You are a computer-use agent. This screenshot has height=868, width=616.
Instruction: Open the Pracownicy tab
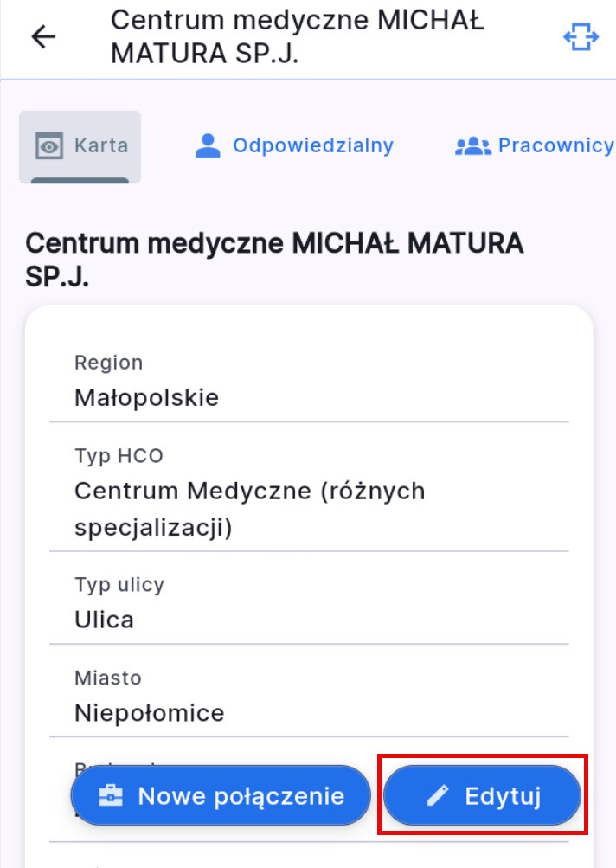click(554, 145)
